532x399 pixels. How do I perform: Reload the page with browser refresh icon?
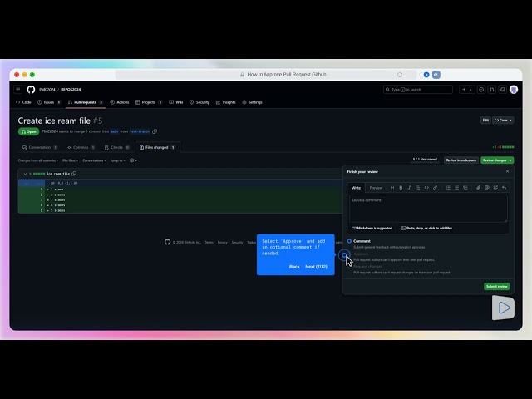click(x=400, y=75)
